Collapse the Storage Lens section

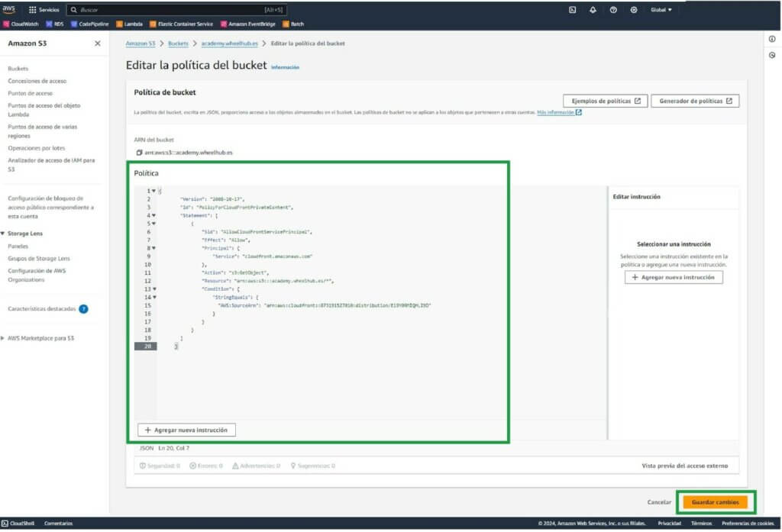(3, 234)
